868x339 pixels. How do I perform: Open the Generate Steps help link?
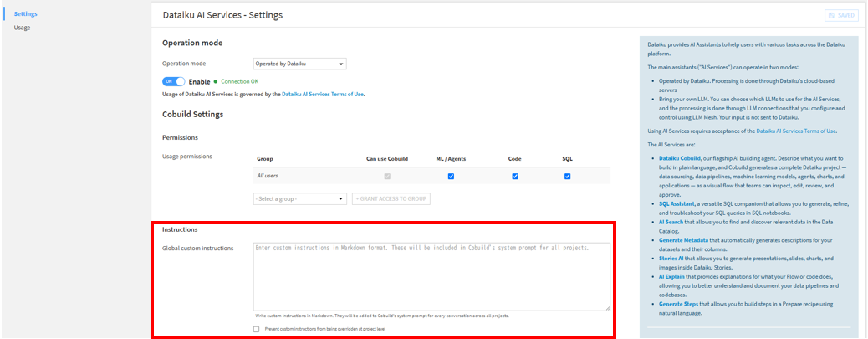pos(679,304)
